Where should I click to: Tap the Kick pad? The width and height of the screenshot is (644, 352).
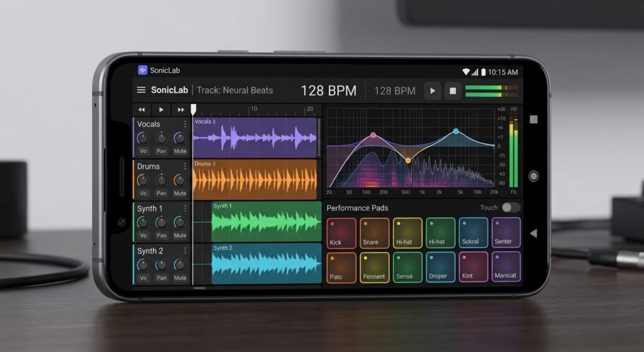click(x=341, y=233)
